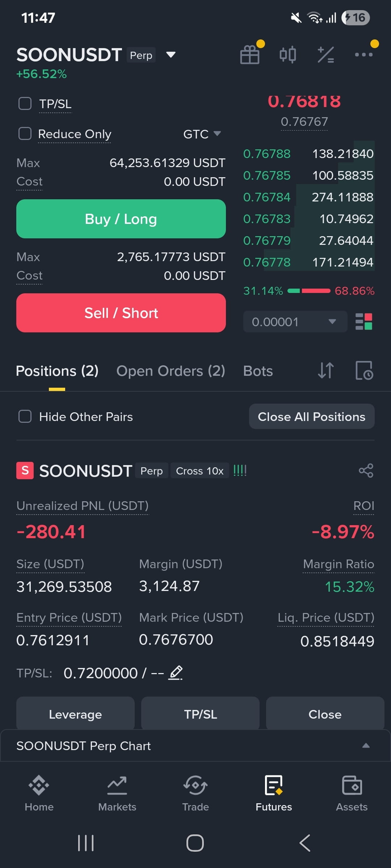Open the 0.00001 price precision dropdown
The image size is (391, 868).
tap(295, 322)
